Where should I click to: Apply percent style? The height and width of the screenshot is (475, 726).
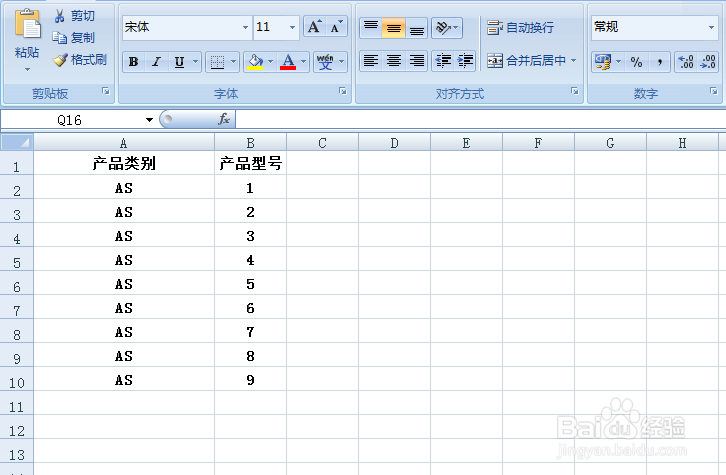click(x=637, y=62)
